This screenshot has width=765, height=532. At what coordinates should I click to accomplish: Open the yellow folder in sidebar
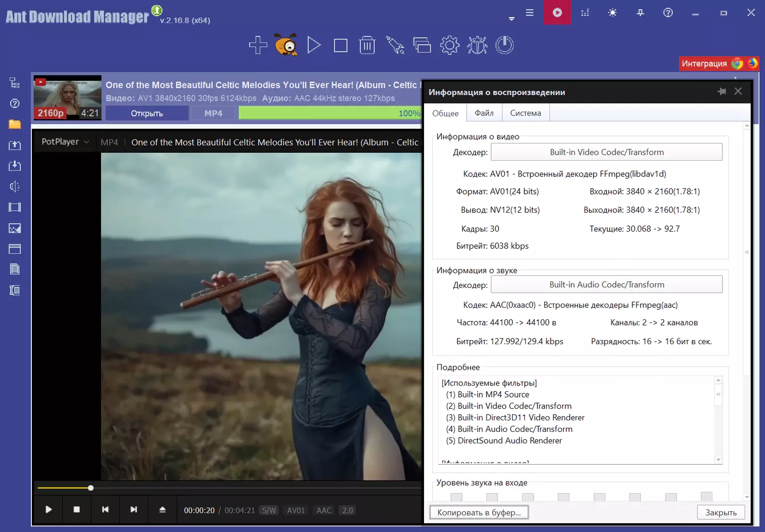15,124
